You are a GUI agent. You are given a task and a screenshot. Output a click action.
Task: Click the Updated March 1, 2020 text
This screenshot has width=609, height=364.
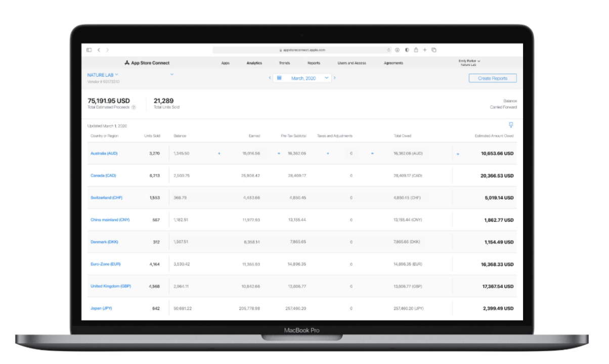108,126
